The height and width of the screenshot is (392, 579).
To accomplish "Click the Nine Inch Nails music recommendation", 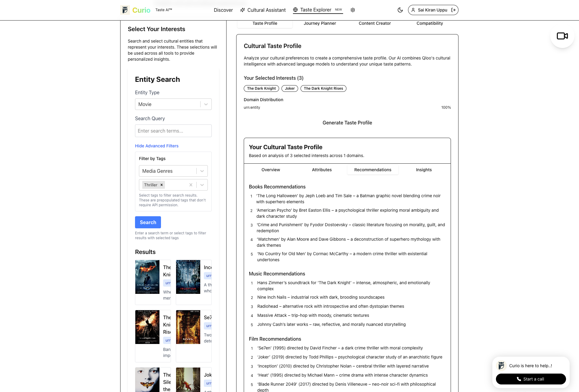I will click(321, 297).
